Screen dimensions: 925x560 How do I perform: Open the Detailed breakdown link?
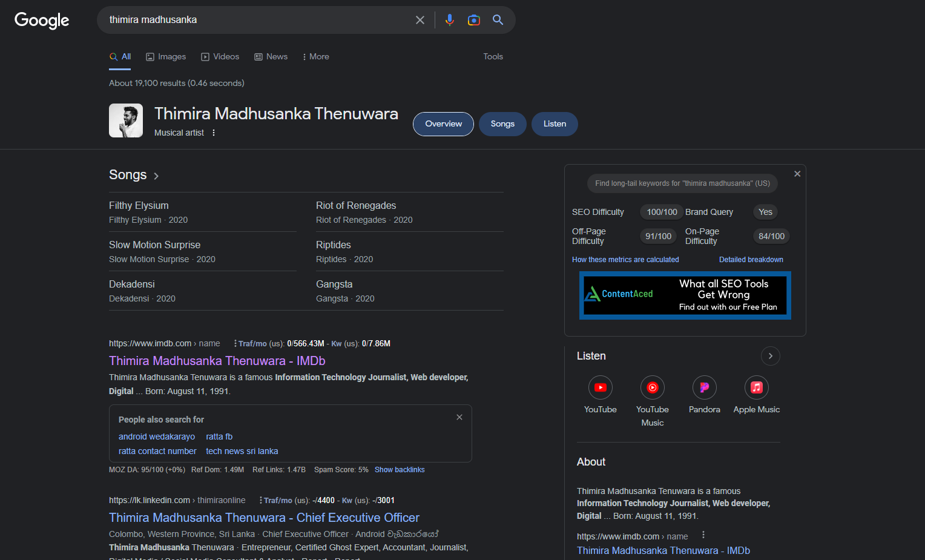(x=751, y=260)
